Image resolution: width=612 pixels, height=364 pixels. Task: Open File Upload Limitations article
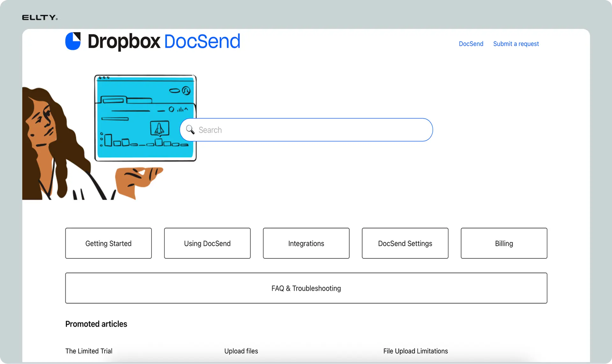pos(415,351)
